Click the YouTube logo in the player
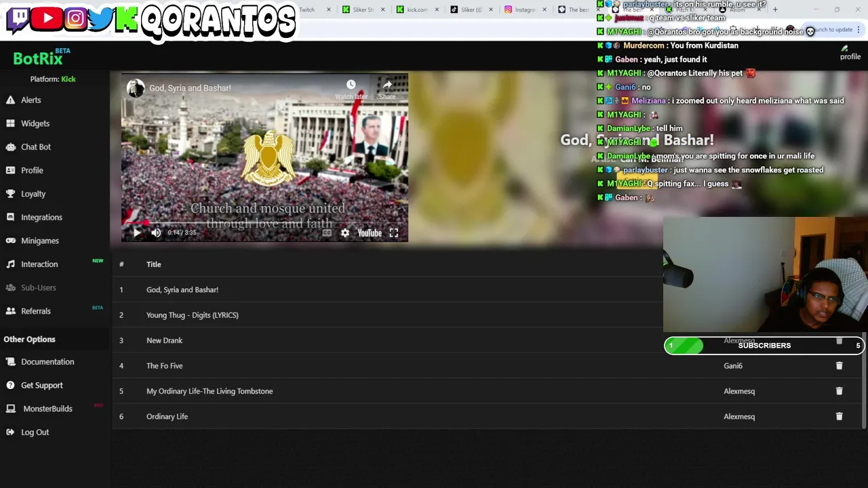The height and width of the screenshot is (488, 868). 370,232
